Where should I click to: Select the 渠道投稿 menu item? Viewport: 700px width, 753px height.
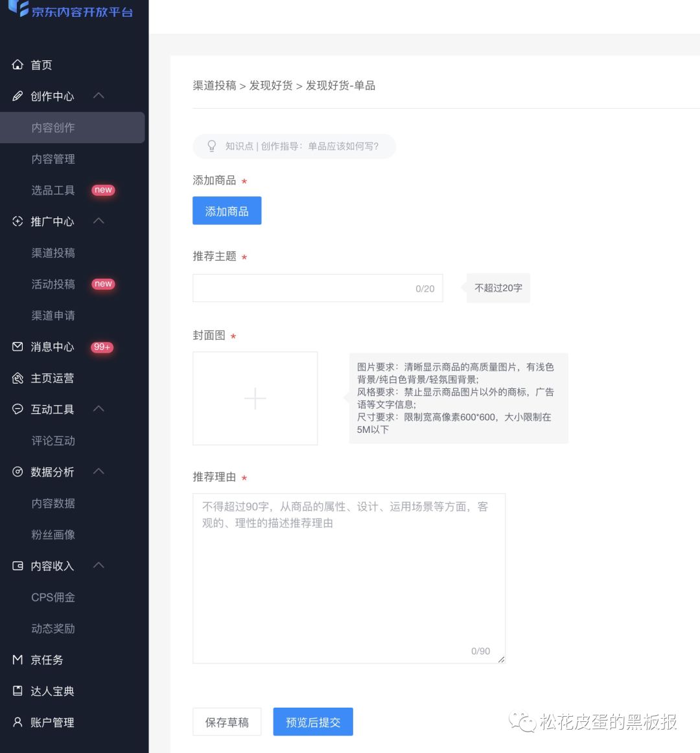tap(53, 253)
